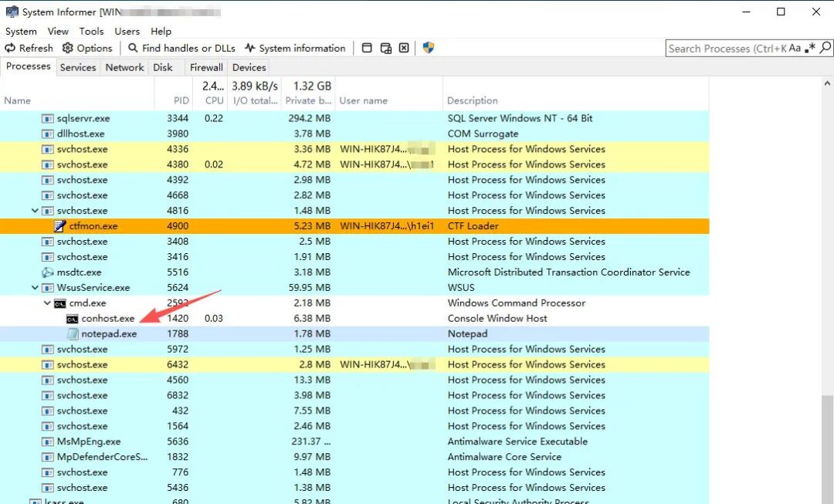The image size is (834, 504).
Task: Collapse the cmd.exe process node
Action: click(47, 303)
